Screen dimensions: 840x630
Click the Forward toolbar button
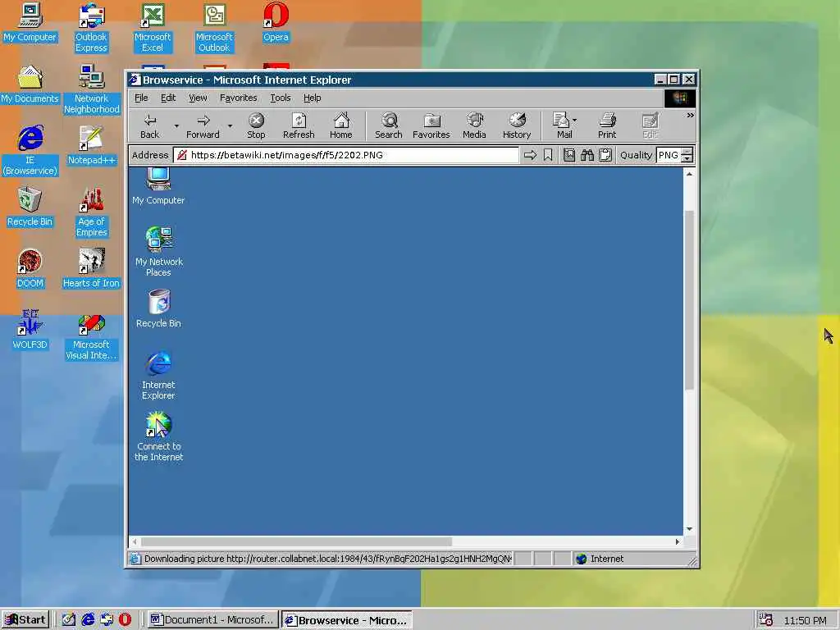[x=203, y=126]
